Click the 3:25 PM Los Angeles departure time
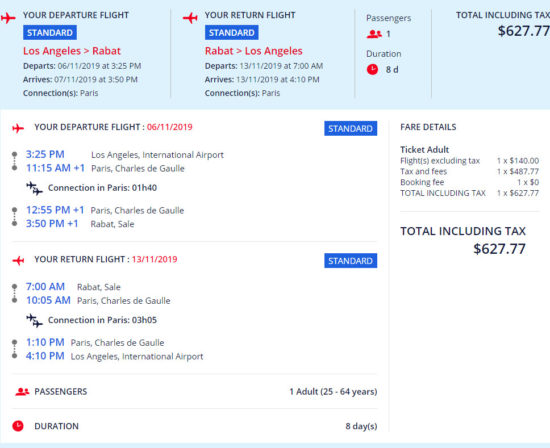Image resolution: width=550 pixels, height=448 pixels. point(45,154)
